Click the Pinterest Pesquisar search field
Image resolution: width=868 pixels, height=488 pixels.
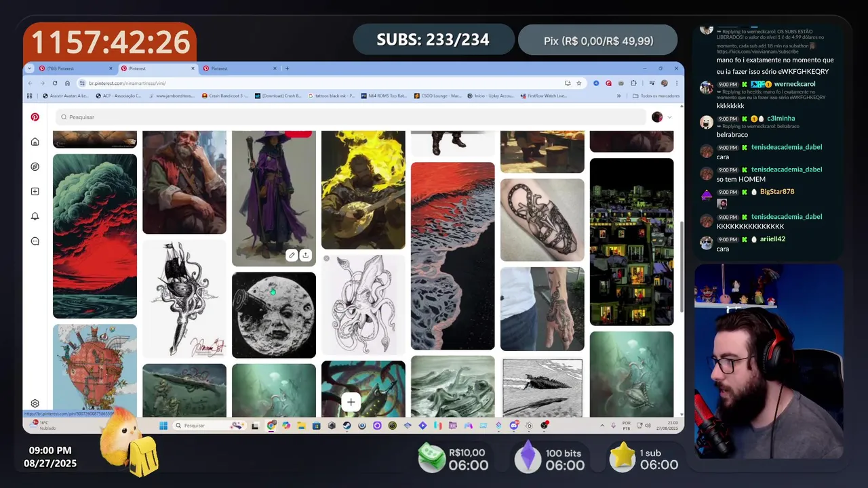351,117
